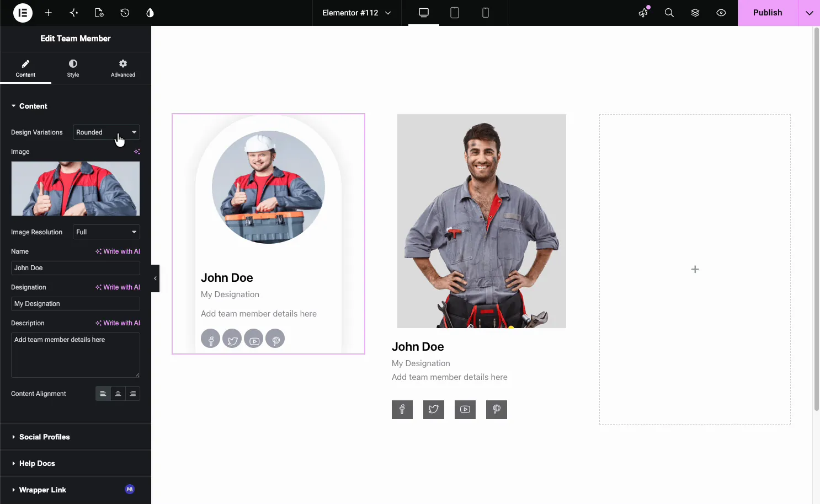Click Write with AI for Designation
This screenshot has height=504, width=820.
click(118, 287)
